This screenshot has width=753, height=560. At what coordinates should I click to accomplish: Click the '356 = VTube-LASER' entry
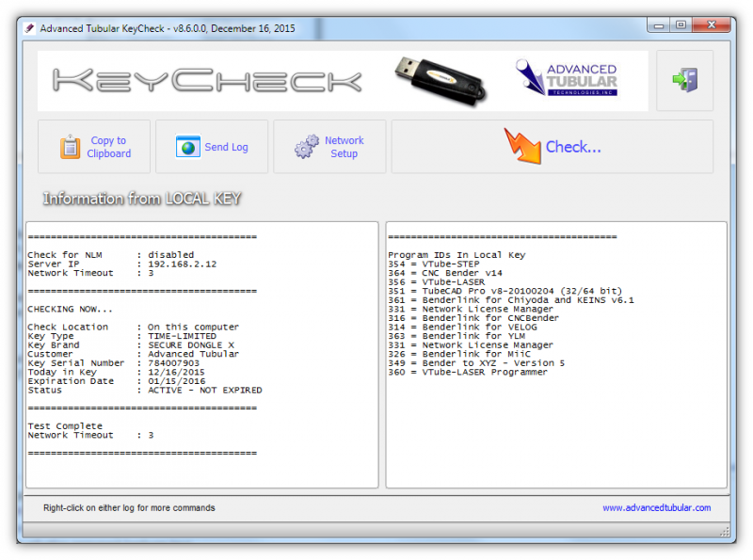[437, 282]
